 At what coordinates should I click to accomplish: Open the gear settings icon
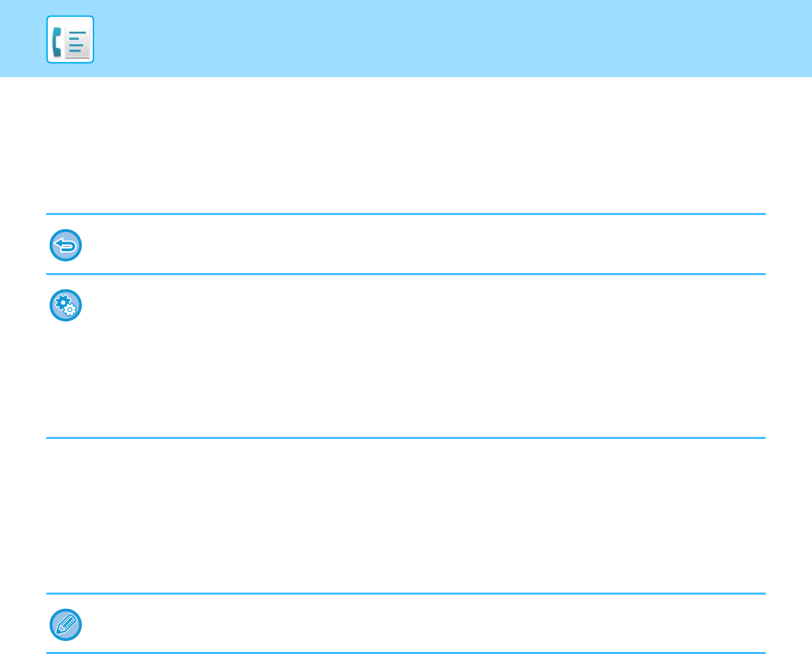pyautogui.click(x=66, y=306)
